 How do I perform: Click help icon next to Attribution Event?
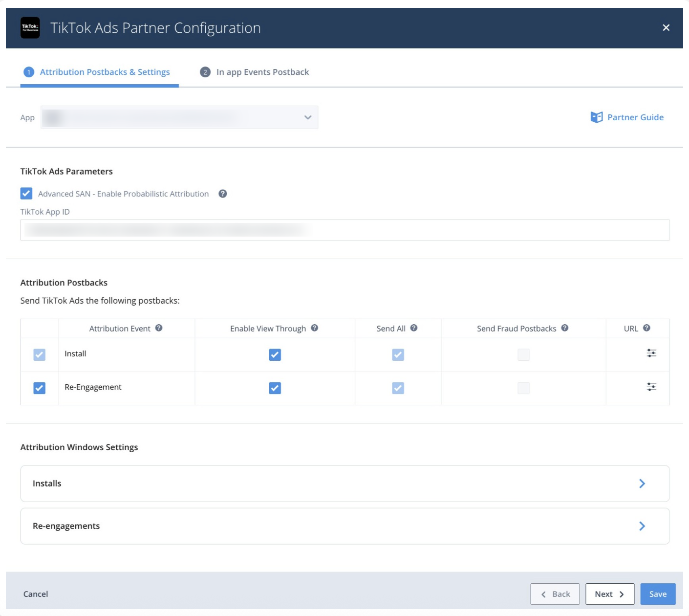tap(159, 328)
